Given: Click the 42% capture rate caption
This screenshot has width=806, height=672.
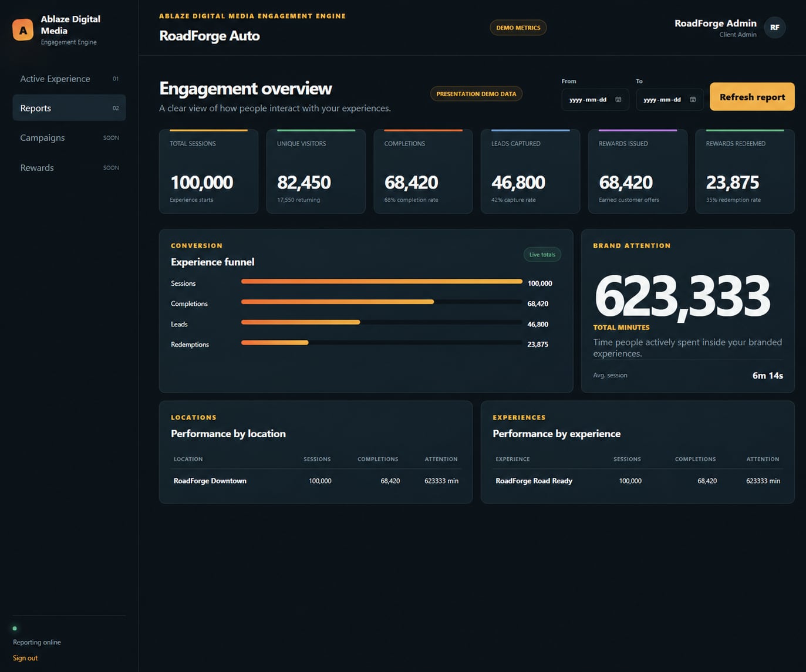Looking at the screenshot, I should 514,200.
